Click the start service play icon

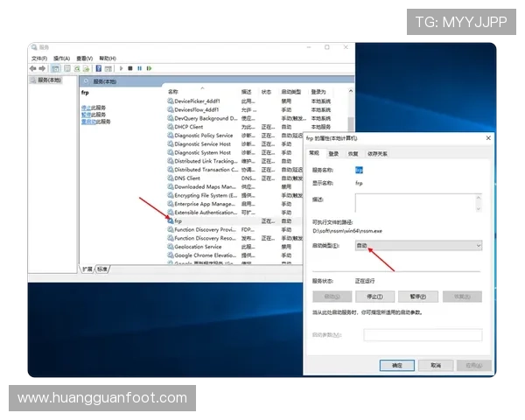119,68
